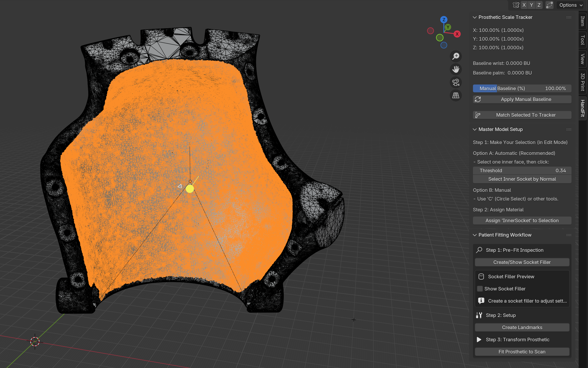
Task: Select the Zoom magnifier icon in the viewport
Action: [x=456, y=56]
